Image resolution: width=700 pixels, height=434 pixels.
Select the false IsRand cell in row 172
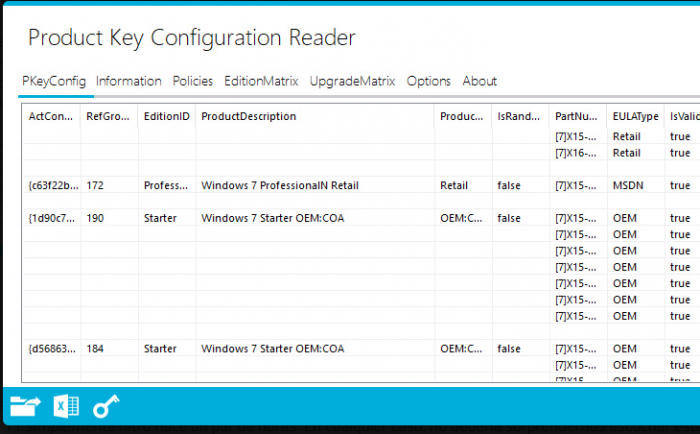click(x=509, y=185)
